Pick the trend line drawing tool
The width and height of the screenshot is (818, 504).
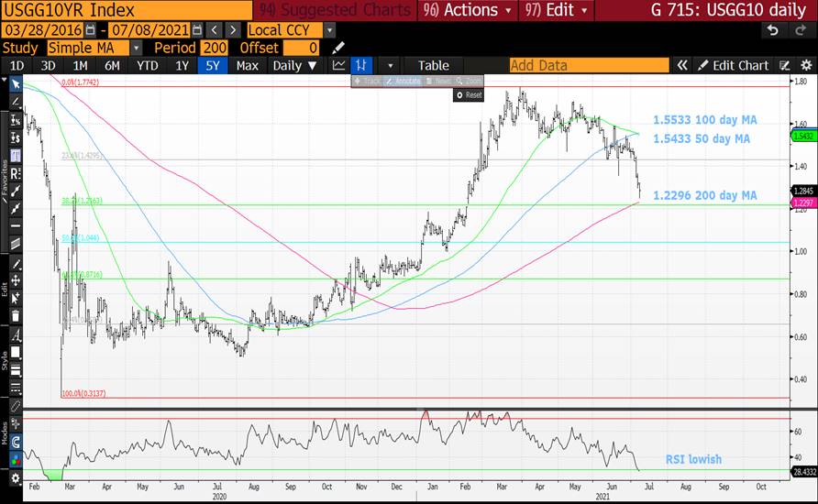(16, 102)
